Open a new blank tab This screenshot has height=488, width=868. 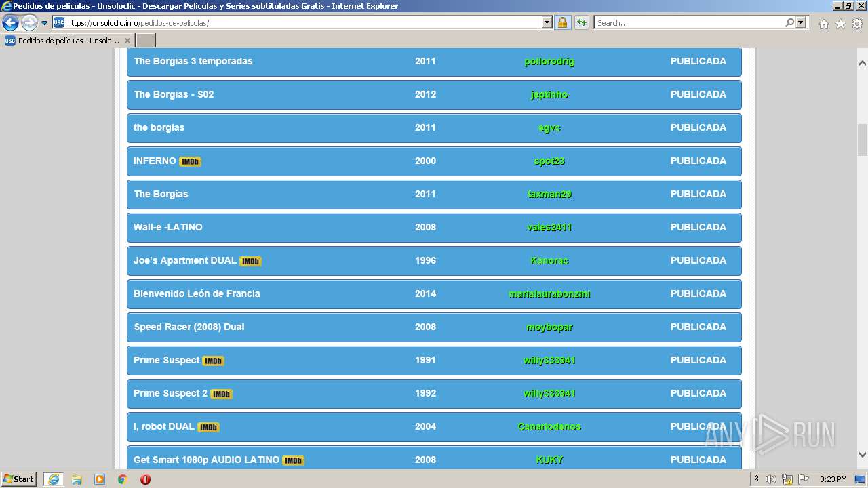[146, 41]
